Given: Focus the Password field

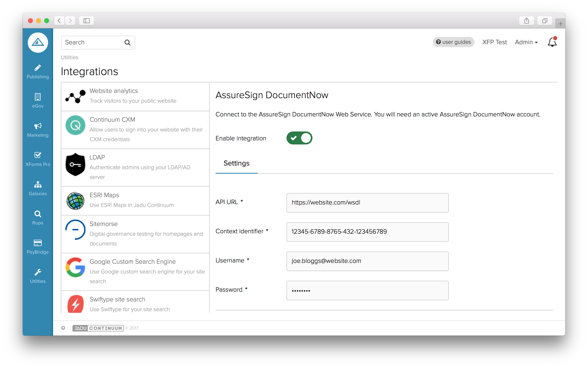Looking at the screenshot, I should click(x=367, y=290).
